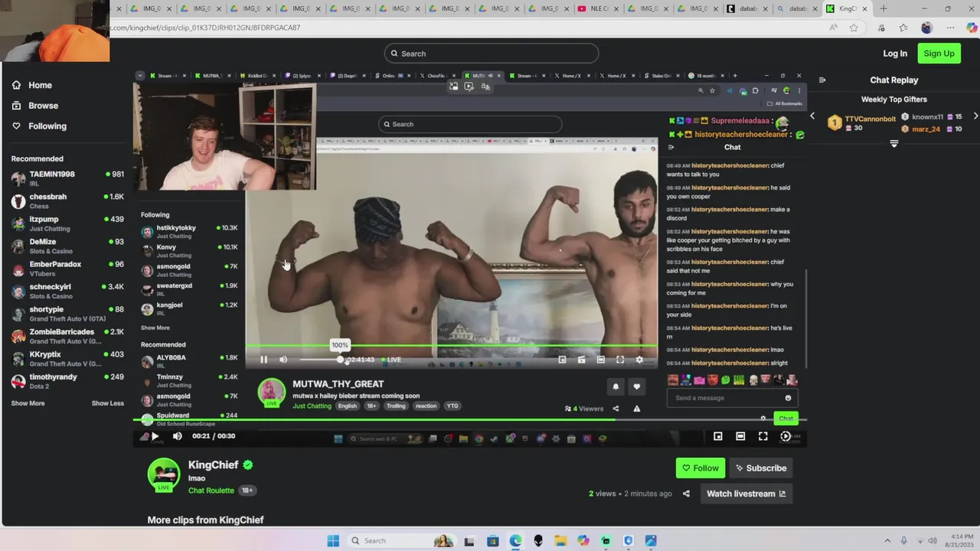Open the shortypie recommended channel
The width and height of the screenshot is (980, 551).
67,314
